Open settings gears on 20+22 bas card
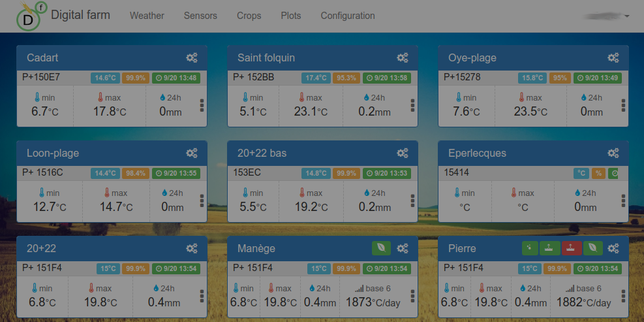644x322 pixels. pyautogui.click(x=403, y=153)
